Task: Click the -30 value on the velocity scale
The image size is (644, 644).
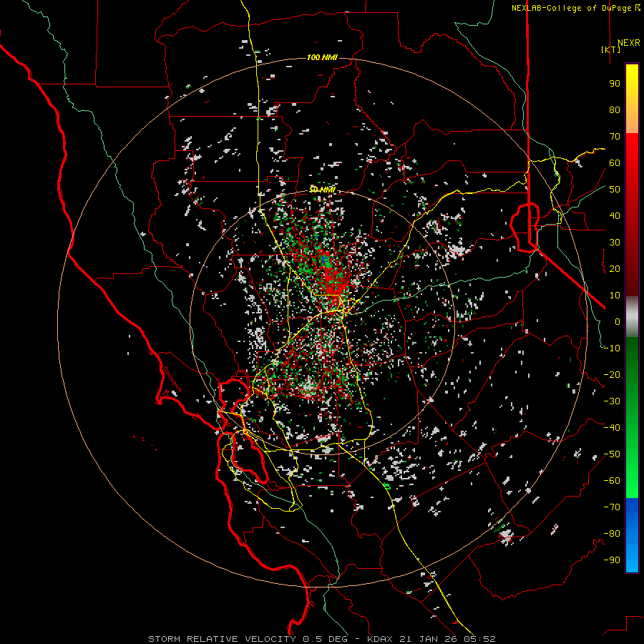Action: tap(612, 401)
